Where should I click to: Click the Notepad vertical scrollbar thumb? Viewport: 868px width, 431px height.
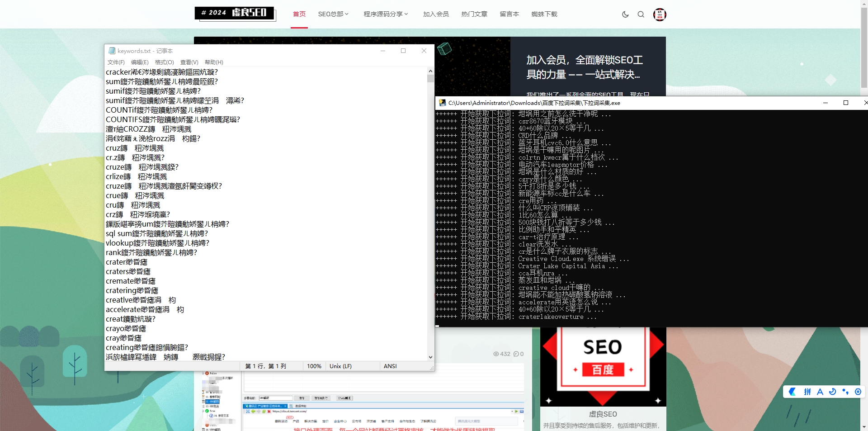(x=430, y=79)
